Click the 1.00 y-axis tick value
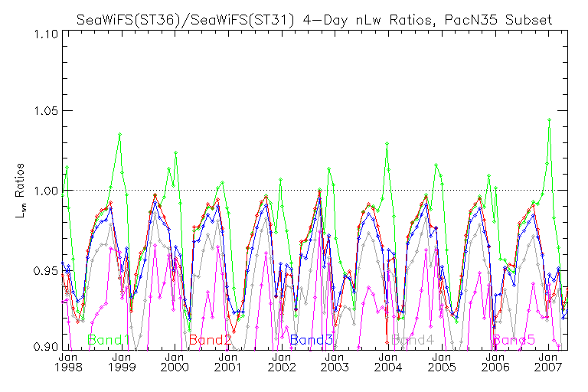588x392 pixels. [46, 191]
